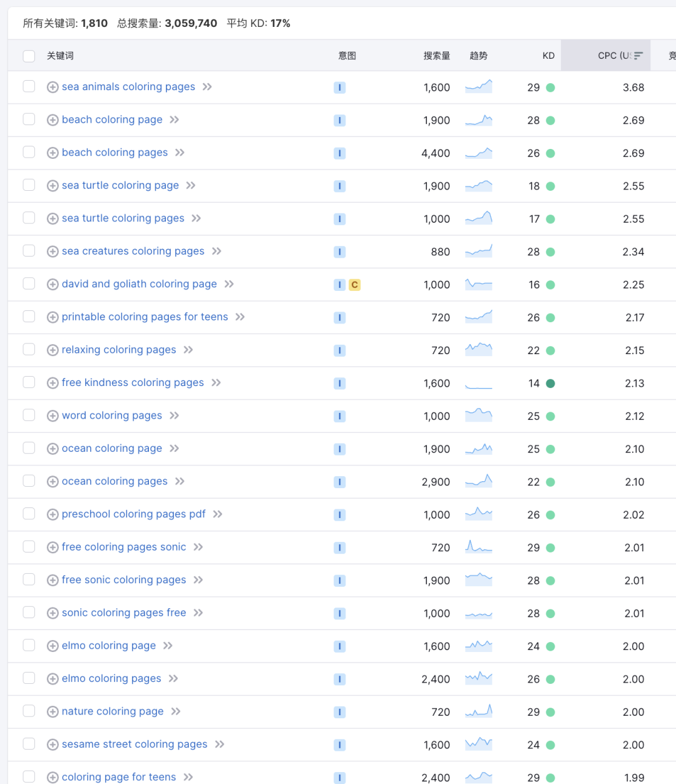676x784 pixels.
Task: Click the dark green KD dot for free kindness
Action: coord(551,384)
